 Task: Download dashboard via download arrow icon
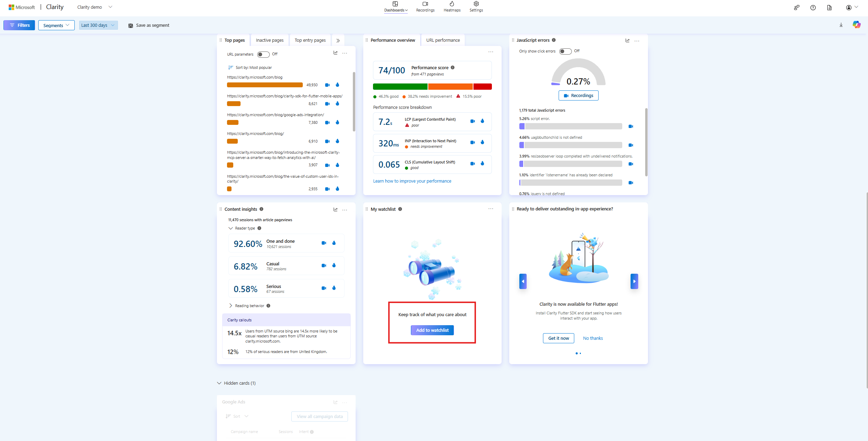point(841,25)
